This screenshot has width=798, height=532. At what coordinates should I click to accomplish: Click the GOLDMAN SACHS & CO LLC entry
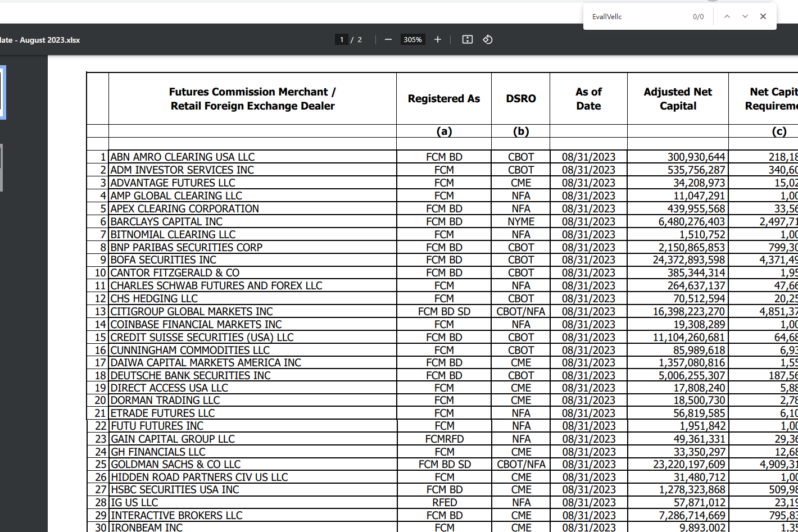176,465
